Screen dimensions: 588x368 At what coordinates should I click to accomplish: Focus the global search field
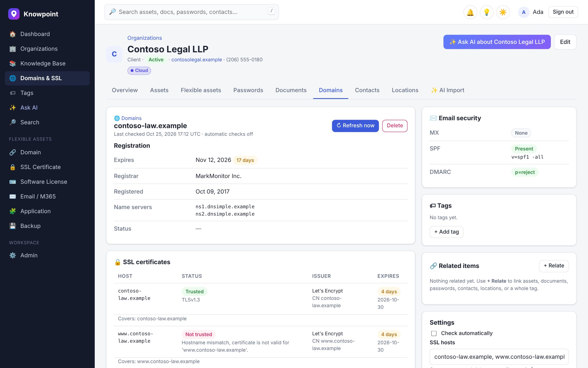click(192, 12)
